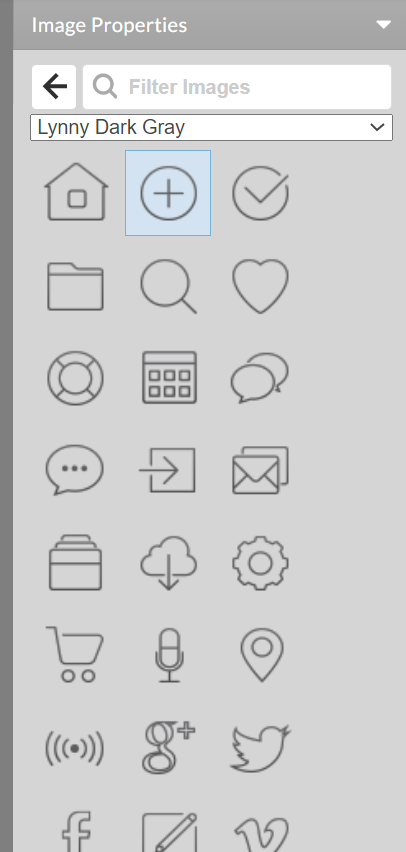Select the double chat bubbles icon

pyautogui.click(x=260, y=377)
